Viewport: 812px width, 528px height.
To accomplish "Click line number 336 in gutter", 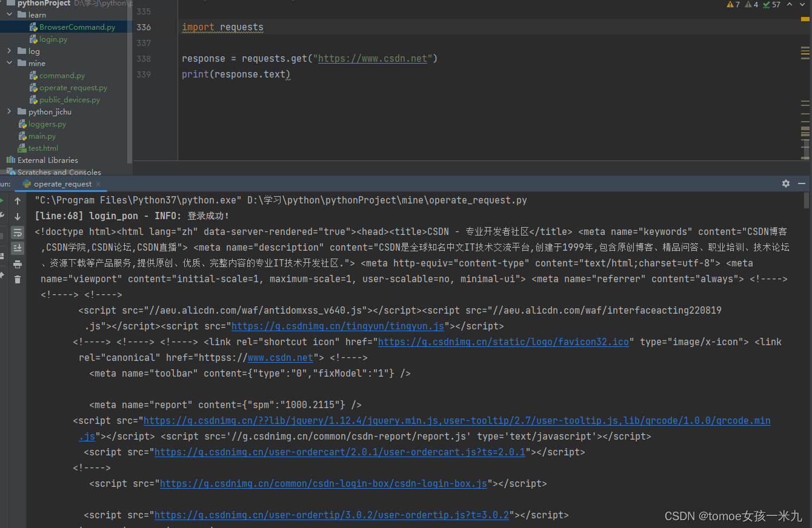I will (144, 27).
